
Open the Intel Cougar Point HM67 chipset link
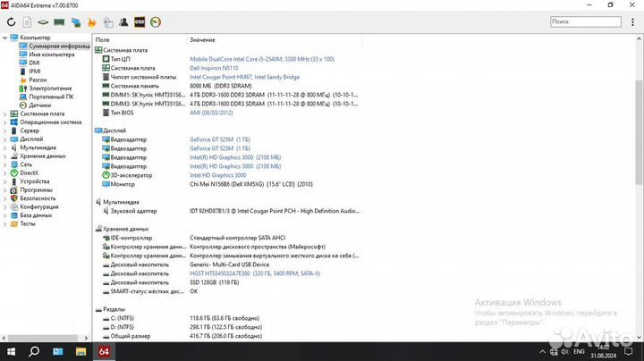[245, 77]
